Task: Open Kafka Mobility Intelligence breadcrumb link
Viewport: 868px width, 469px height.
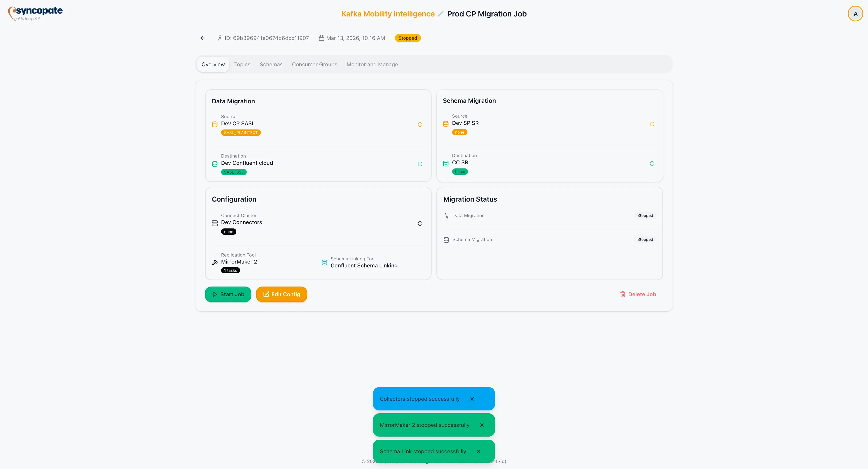Action: pos(387,14)
